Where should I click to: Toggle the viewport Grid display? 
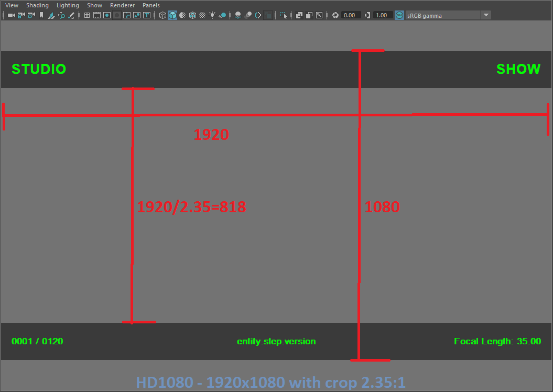[87, 15]
